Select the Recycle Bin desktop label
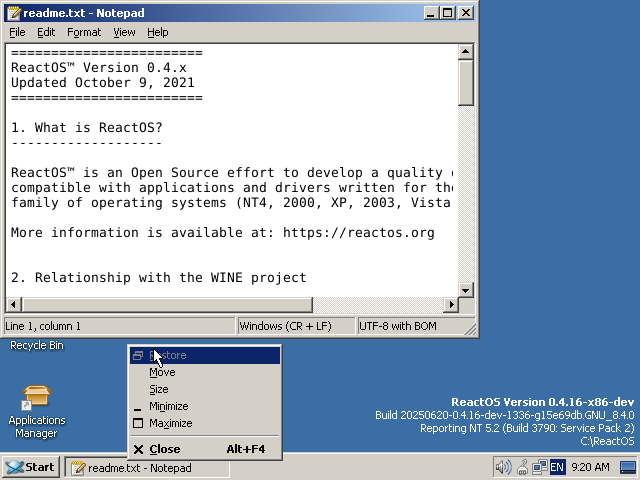Image resolution: width=640 pixels, height=480 pixels. 37,345
